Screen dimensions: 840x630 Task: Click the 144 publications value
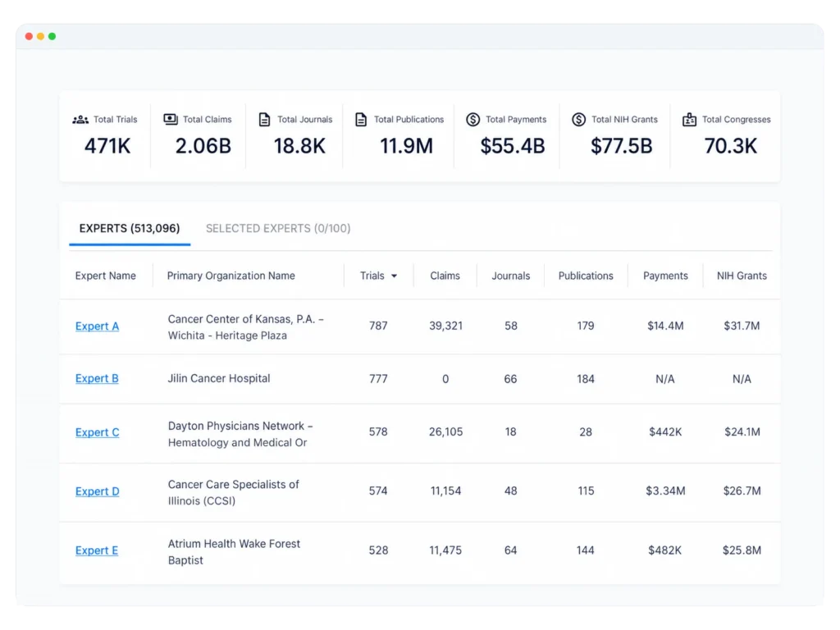click(585, 550)
